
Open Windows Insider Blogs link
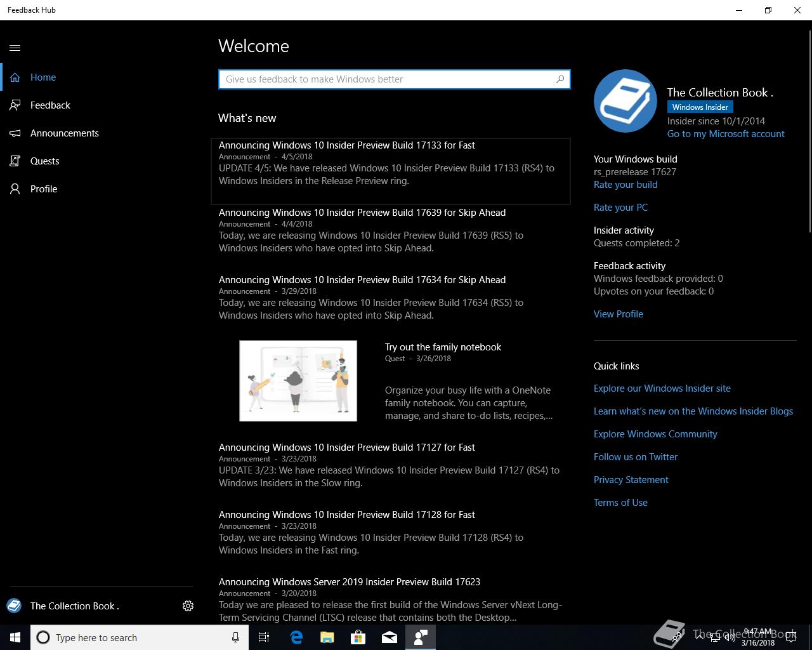pos(693,411)
